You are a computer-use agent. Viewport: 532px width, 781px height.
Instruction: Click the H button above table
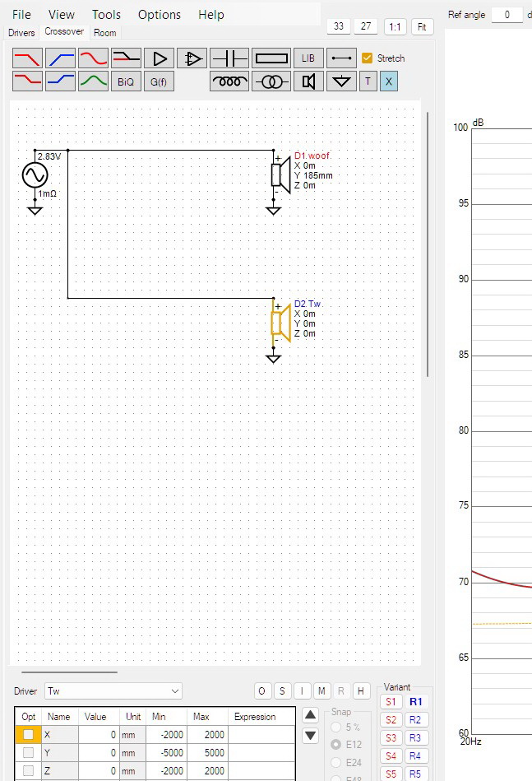(361, 690)
